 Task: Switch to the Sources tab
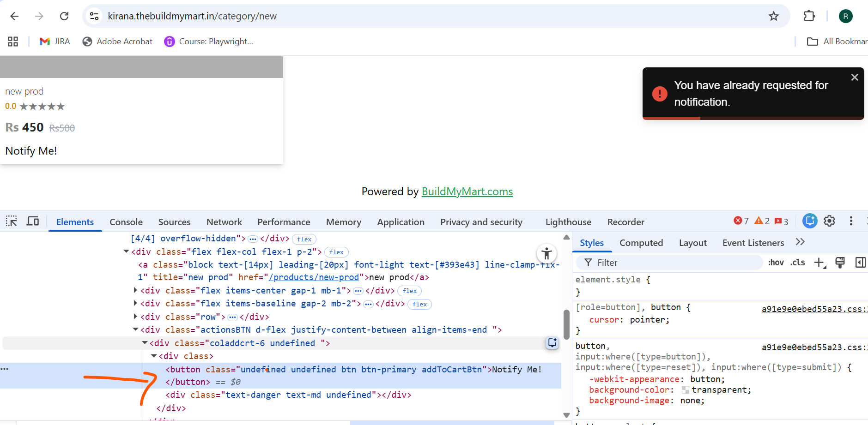[174, 222]
